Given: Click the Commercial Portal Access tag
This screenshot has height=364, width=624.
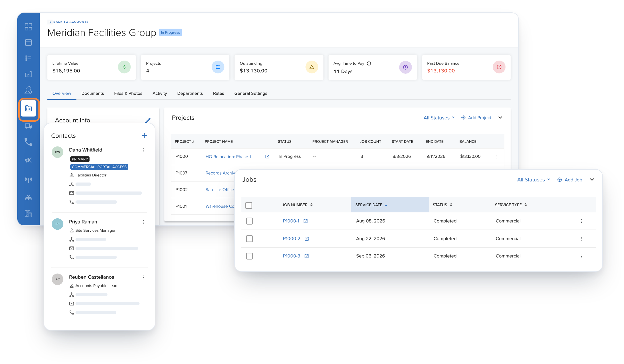Looking at the screenshot, I should point(99,167).
